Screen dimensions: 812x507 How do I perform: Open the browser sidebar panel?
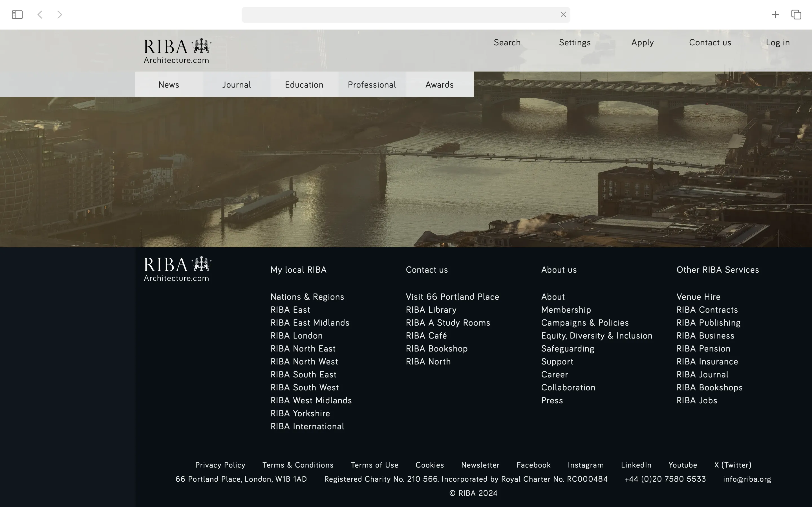pyautogui.click(x=17, y=14)
